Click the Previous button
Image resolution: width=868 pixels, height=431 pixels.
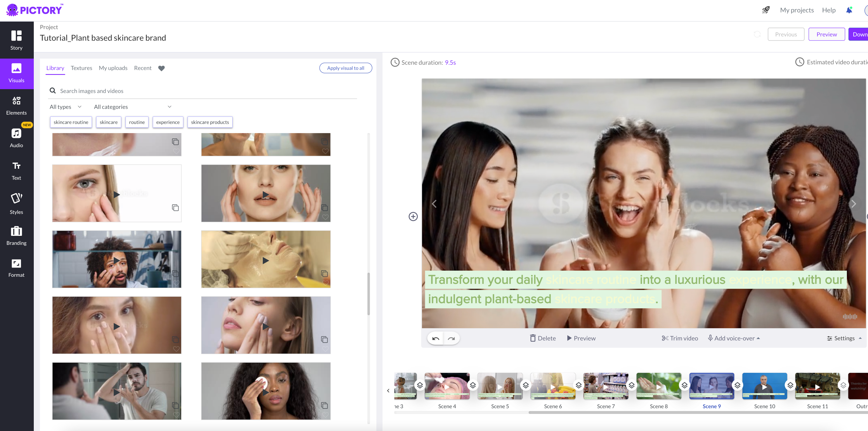(x=786, y=34)
